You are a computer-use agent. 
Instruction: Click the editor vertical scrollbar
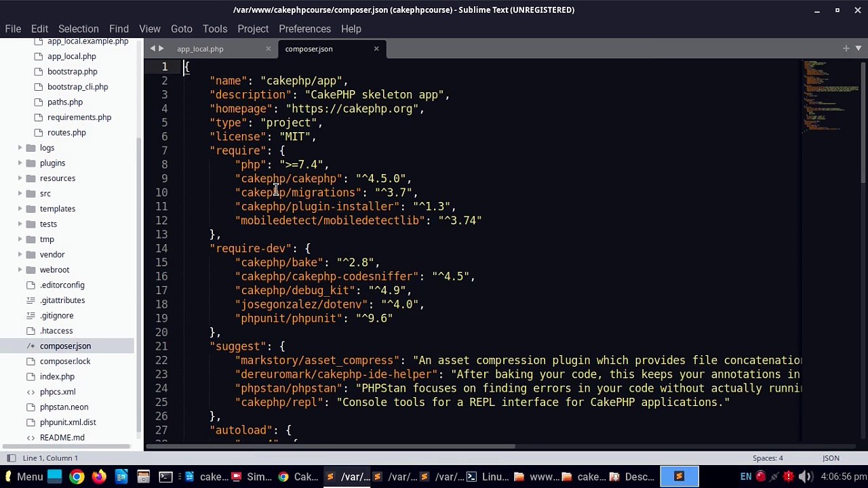[x=863, y=122]
